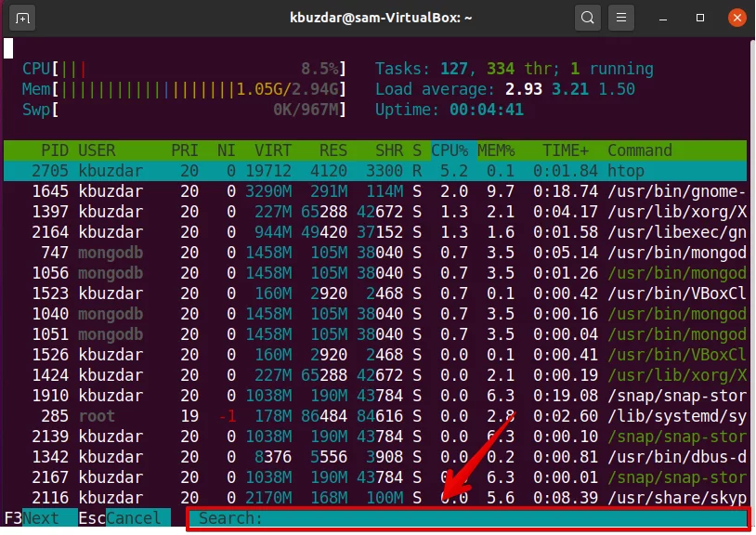756x535 pixels.
Task: Select process 2139 snap-store row
Action: tap(375, 437)
